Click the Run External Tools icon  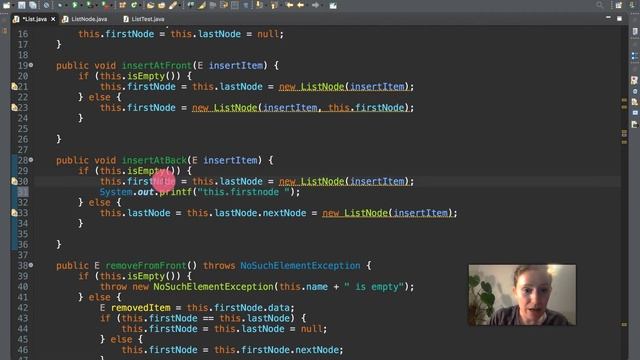tap(104, 5)
